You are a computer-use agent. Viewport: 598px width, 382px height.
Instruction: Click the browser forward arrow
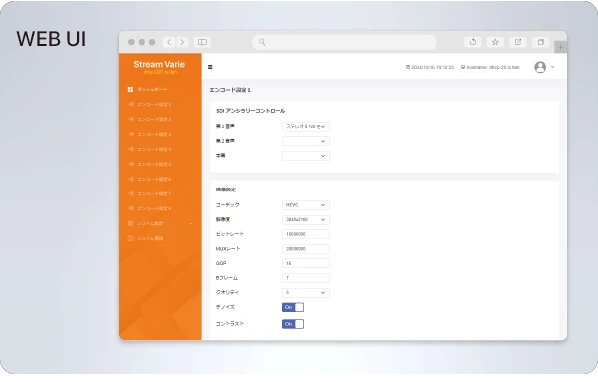pos(182,42)
